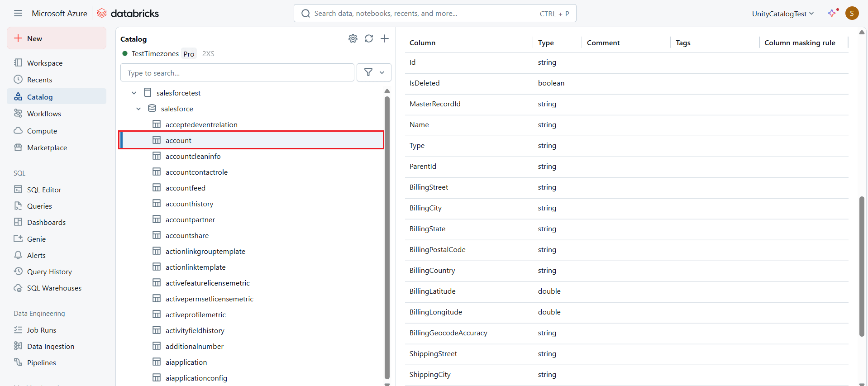This screenshot has width=868, height=386.
Task: Select the accounthistory table
Action: (189, 204)
